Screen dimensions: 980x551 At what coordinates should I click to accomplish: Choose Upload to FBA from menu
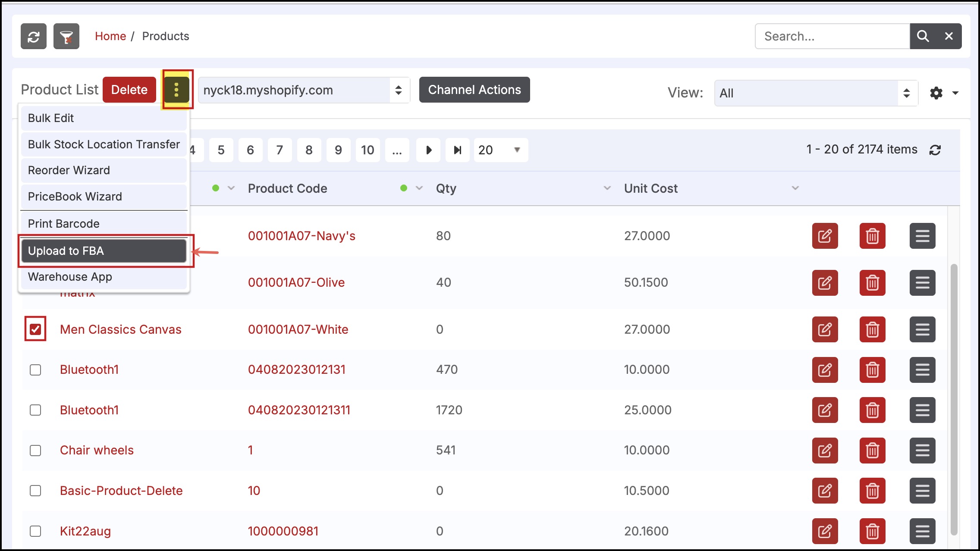(x=104, y=251)
